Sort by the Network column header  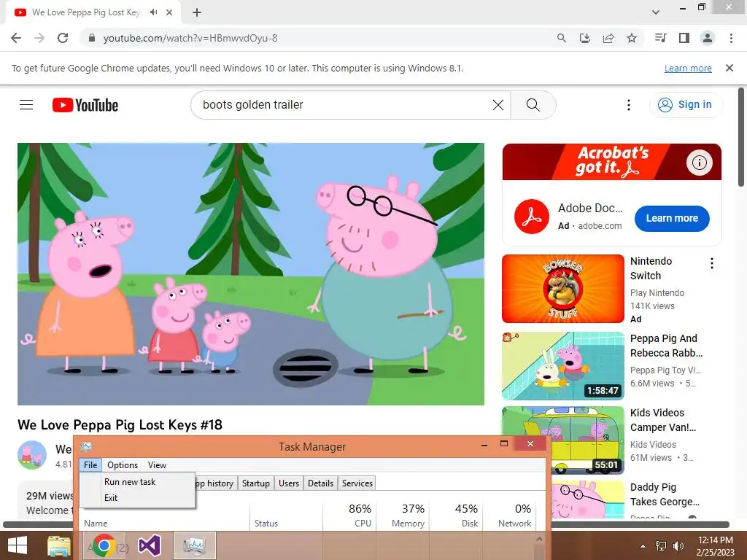pyautogui.click(x=508, y=516)
